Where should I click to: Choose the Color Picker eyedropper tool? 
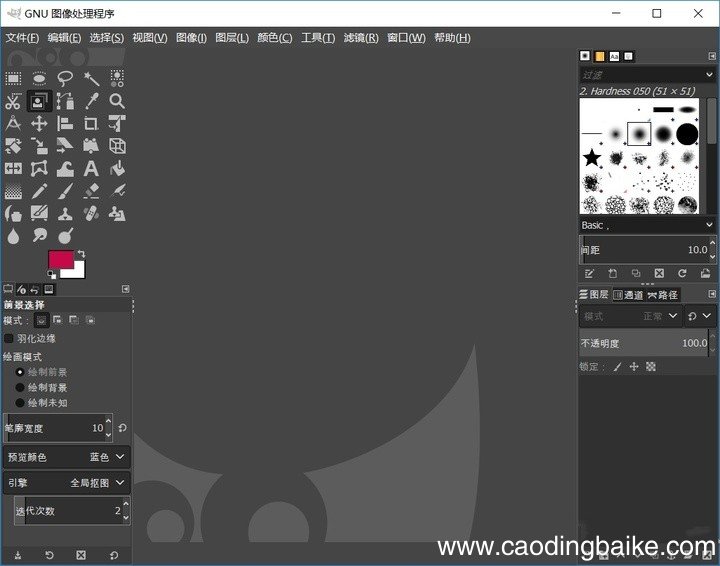click(91, 101)
